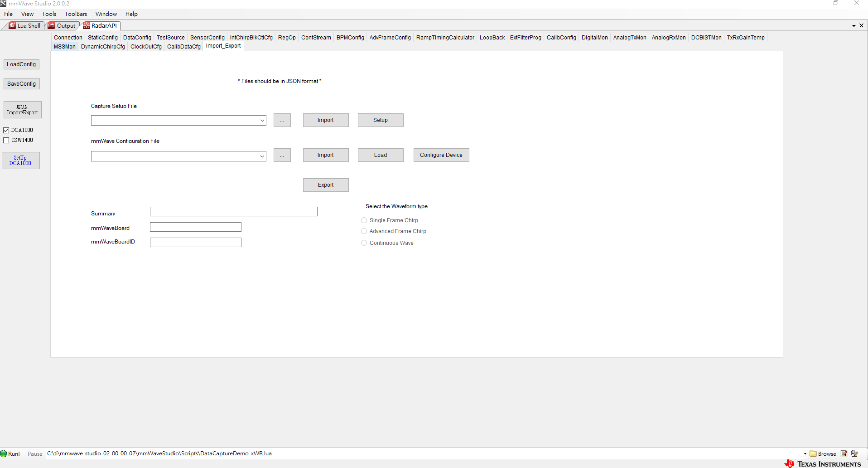Select Advanced Frame Chirp waveform
This screenshot has height=468, width=868.
pos(364,231)
